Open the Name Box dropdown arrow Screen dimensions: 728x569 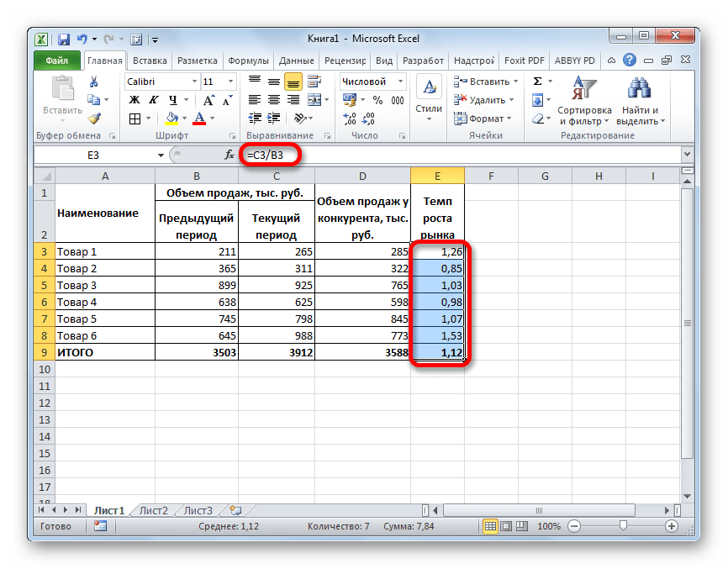click(161, 155)
